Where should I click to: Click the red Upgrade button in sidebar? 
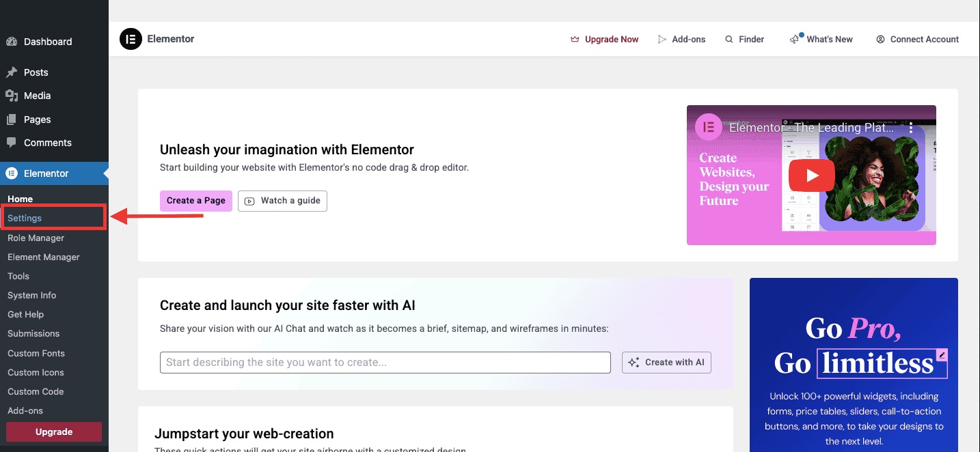(54, 432)
